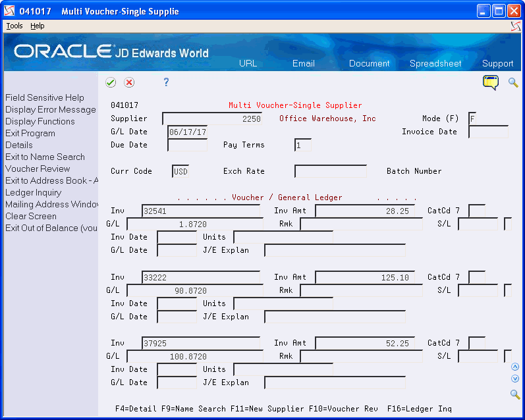Click the Inv field containing 32541
The image size is (525, 420).
(x=201, y=211)
